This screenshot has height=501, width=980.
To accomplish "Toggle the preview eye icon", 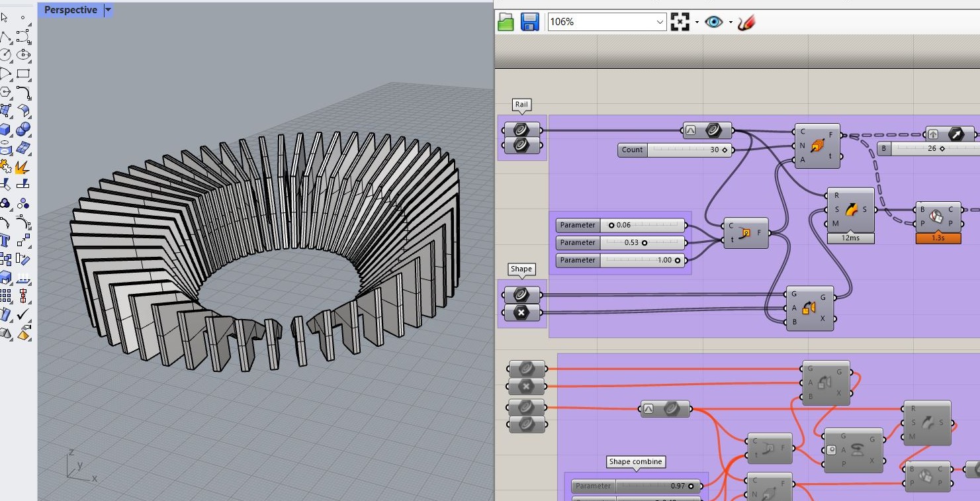I will pyautogui.click(x=713, y=22).
